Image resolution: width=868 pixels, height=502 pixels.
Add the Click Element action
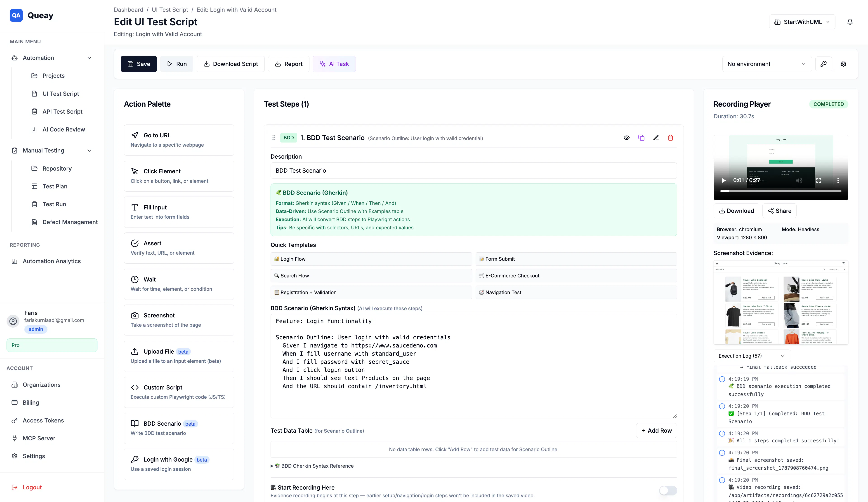(x=179, y=176)
